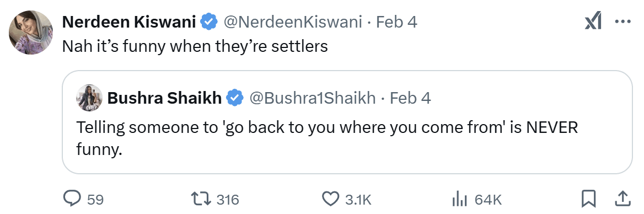This screenshot has height=214, width=644.
Task: Click the 'Nah it's funny' post text
Action: [x=195, y=46]
